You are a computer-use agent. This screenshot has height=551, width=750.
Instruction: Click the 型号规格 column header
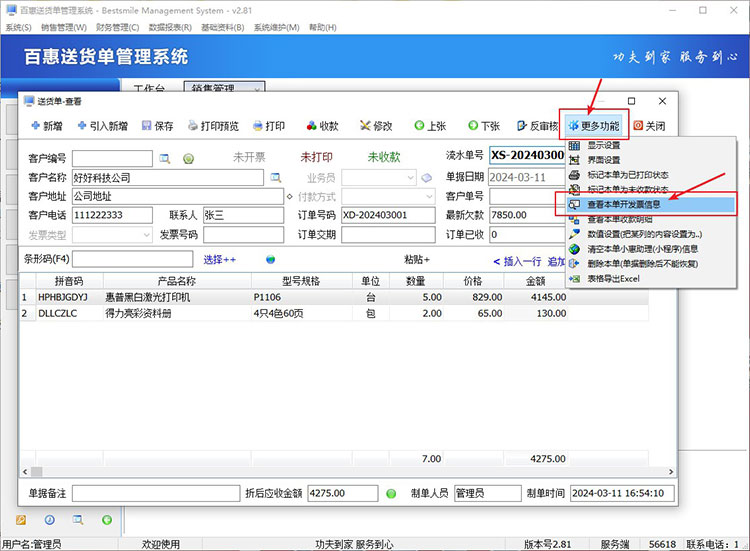click(301, 281)
